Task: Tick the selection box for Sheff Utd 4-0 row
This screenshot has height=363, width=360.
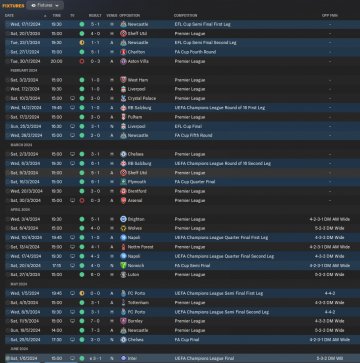Action: pyautogui.click(x=7, y=34)
